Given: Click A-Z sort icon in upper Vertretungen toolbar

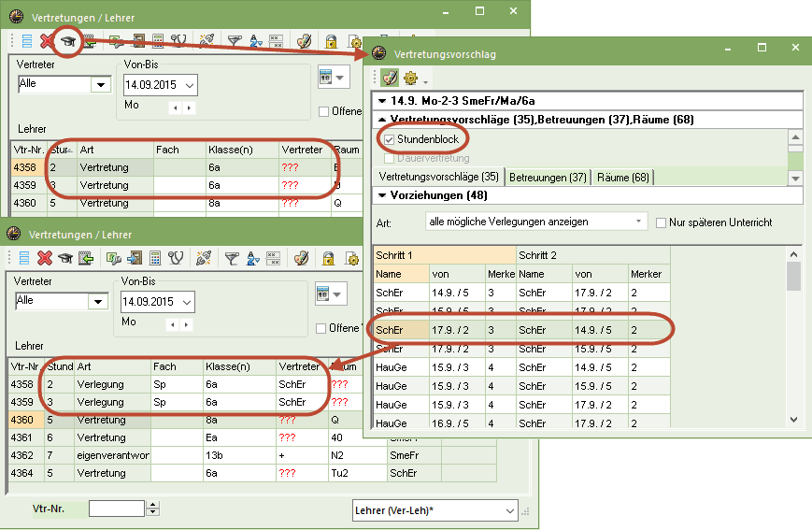Looking at the screenshot, I should [x=256, y=40].
